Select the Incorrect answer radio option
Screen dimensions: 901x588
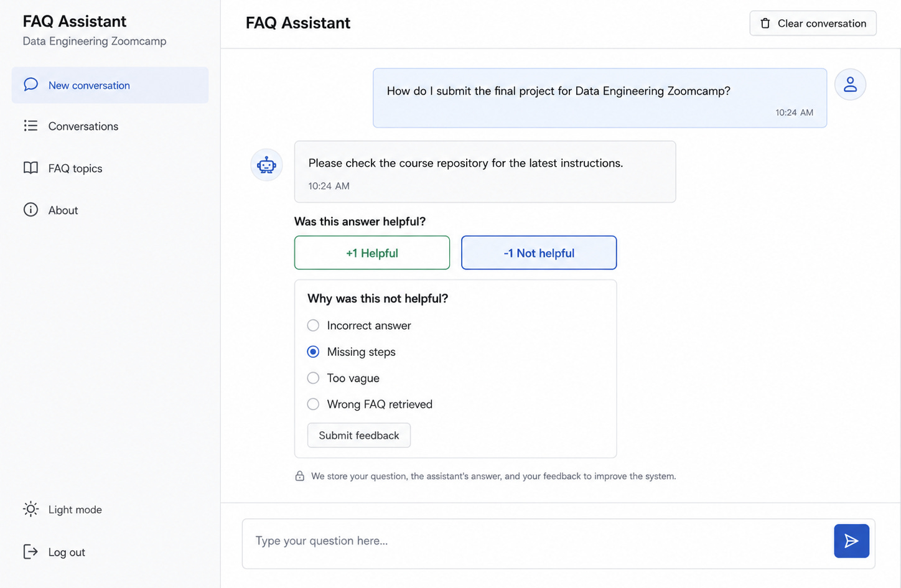tap(313, 325)
